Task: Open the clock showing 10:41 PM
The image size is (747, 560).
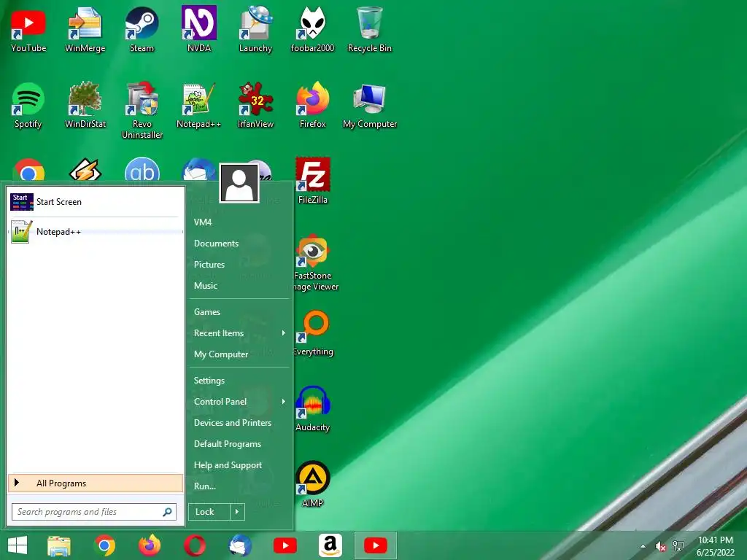Action: click(x=715, y=546)
